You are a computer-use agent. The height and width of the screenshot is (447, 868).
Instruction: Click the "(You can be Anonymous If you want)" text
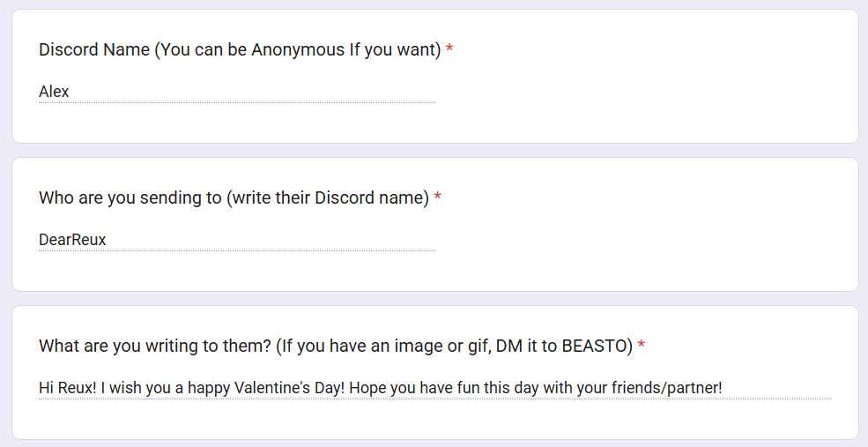297,50
